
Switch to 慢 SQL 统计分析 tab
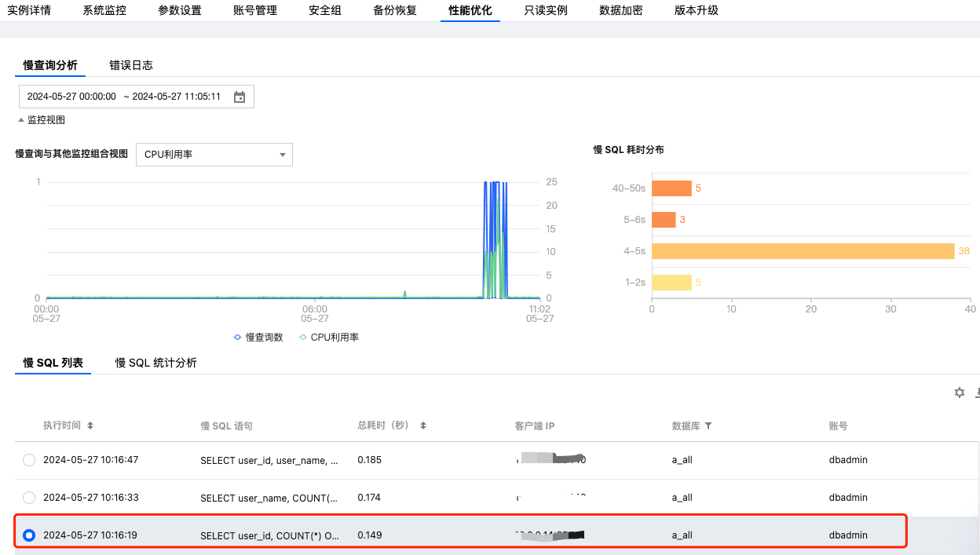[x=155, y=363]
